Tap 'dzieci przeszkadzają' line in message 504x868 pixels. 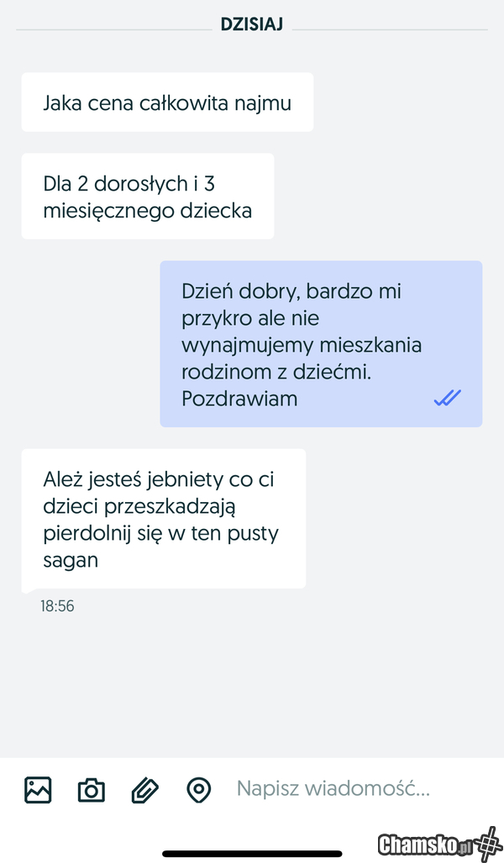click(139, 507)
